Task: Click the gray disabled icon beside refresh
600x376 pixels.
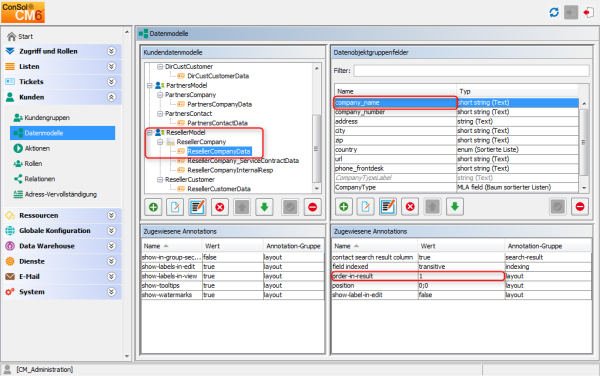Action: point(571,13)
